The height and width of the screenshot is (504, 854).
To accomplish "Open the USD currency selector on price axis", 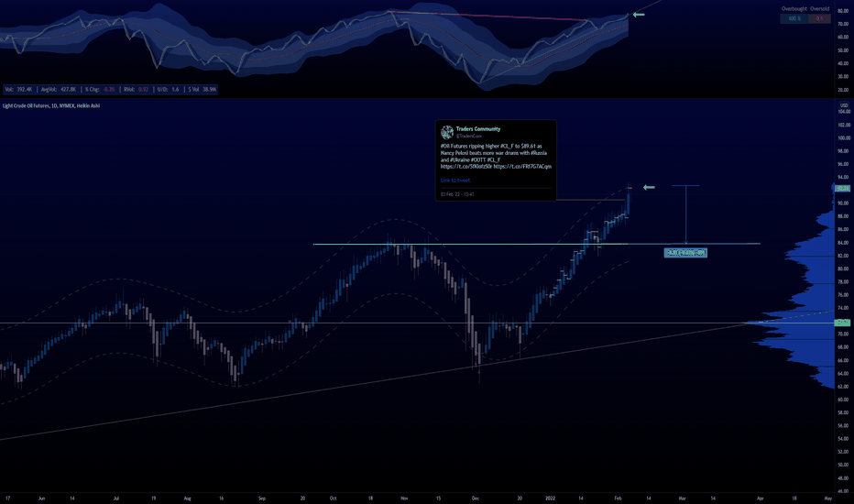I will pyautogui.click(x=844, y=105).
